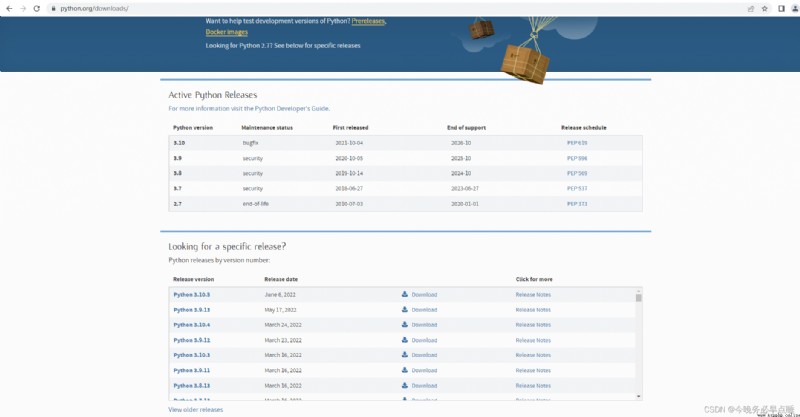Click the 'Looking for a specific release?' heading
Viewport: 800px width, 417px height.
(227, 247)
